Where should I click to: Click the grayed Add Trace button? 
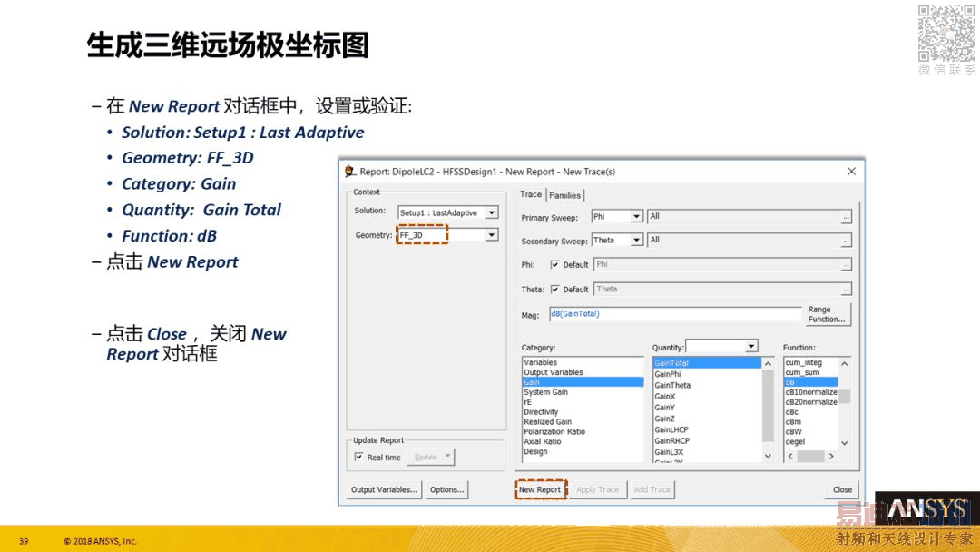point(652,489)
